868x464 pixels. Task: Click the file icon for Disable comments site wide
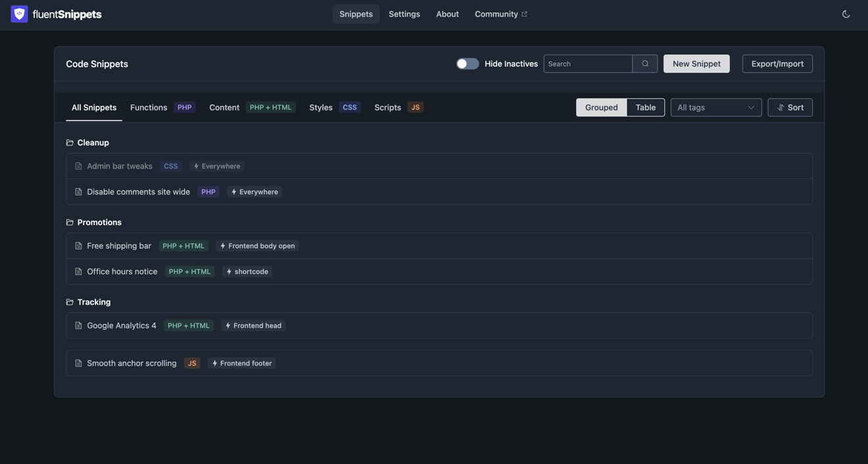pos(78,192)
